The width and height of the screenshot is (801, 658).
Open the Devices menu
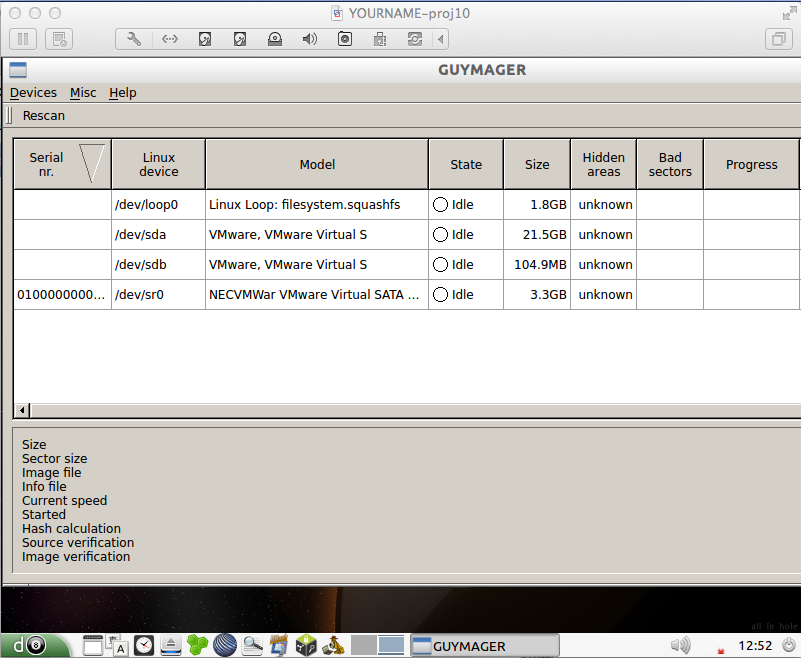(x=33, y=93)
